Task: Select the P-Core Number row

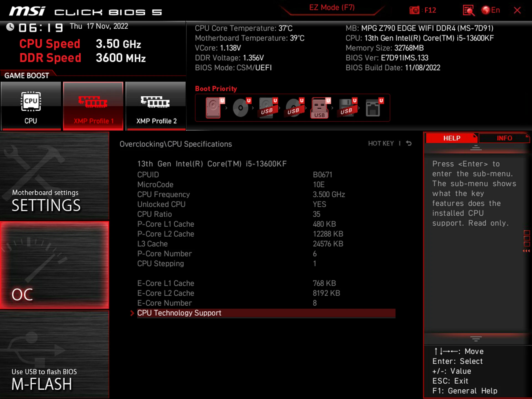Action: 266,254
